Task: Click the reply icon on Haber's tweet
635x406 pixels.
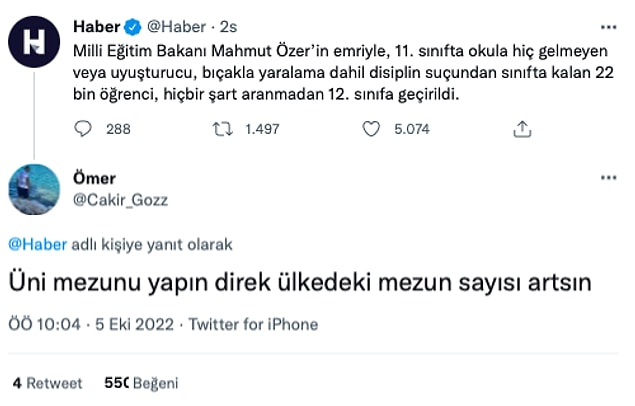Action: click(85, 128)
